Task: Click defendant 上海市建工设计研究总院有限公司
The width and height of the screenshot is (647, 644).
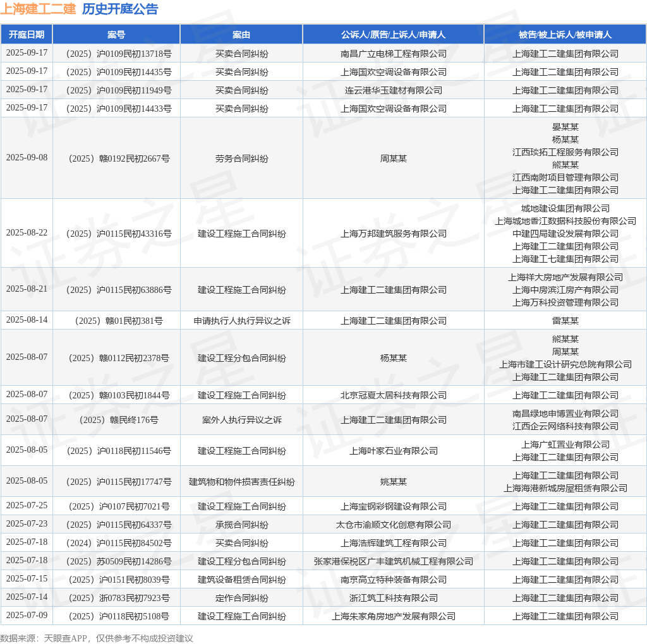Action: point(565,364)
